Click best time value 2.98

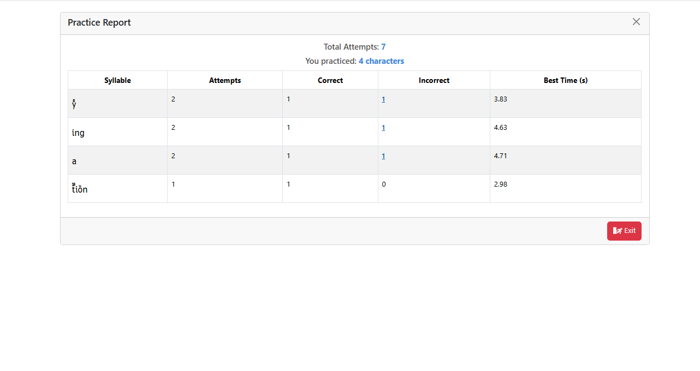(500, 184)
